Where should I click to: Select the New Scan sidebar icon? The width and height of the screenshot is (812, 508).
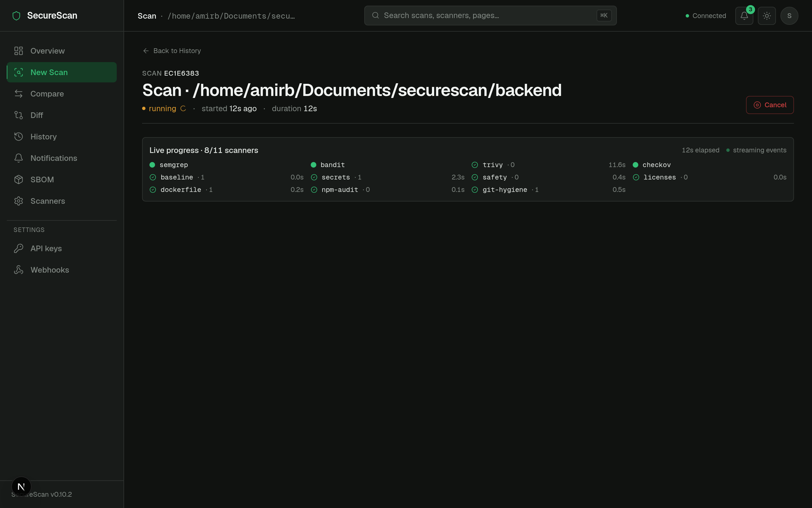pos(18,72)
